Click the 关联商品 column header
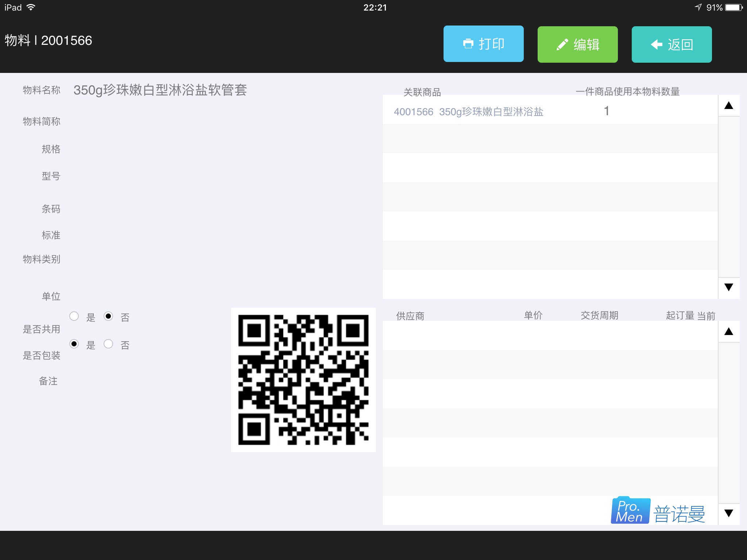This screenshot has height=560, width=747. [422, 92]
